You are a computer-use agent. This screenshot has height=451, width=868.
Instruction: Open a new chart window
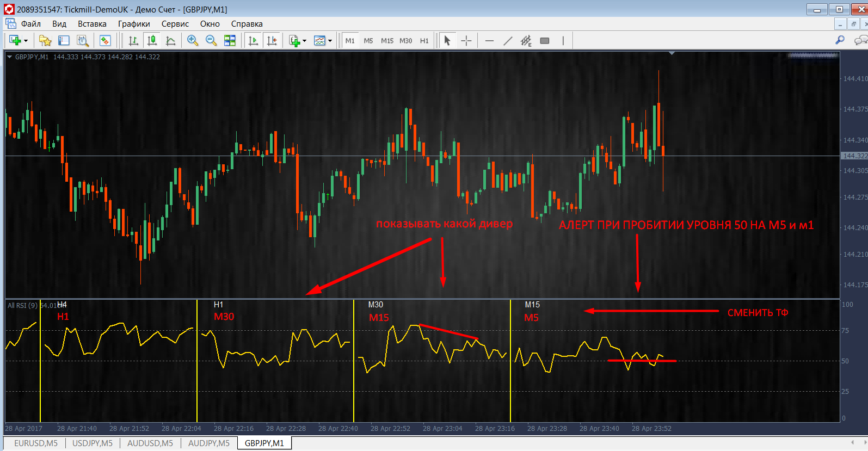pyautogui.click(x=15, y=41)
